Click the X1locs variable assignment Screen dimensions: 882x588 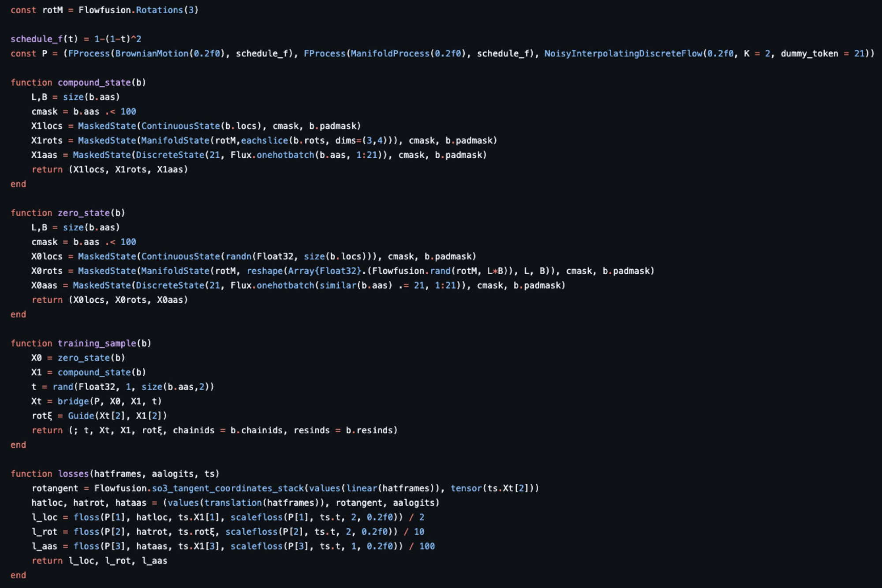coord(47,126)
